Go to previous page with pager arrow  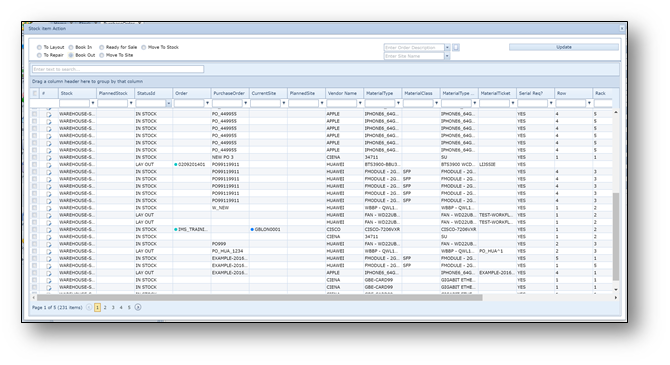pos(89,307)
